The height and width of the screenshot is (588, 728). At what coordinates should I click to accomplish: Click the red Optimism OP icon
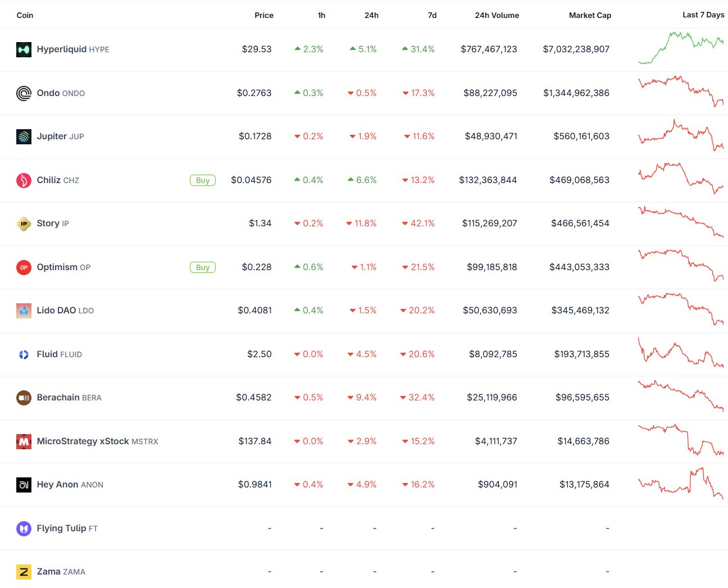click(24, 267)
